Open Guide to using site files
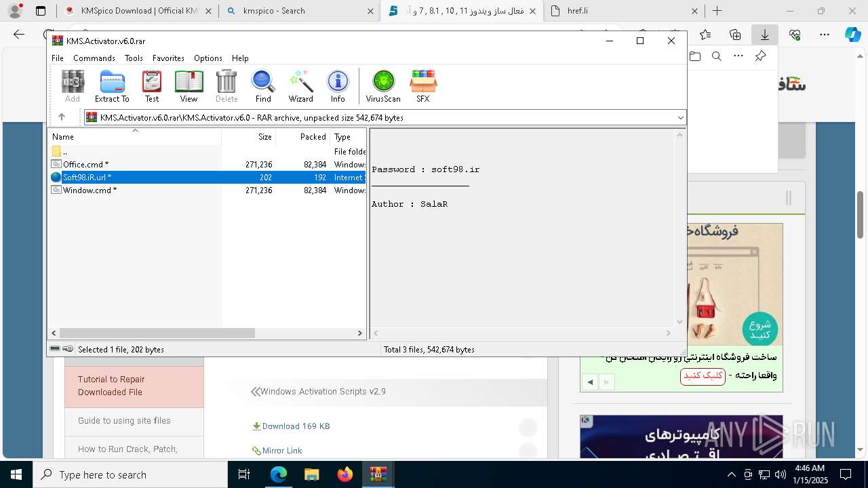 [134, 421]
